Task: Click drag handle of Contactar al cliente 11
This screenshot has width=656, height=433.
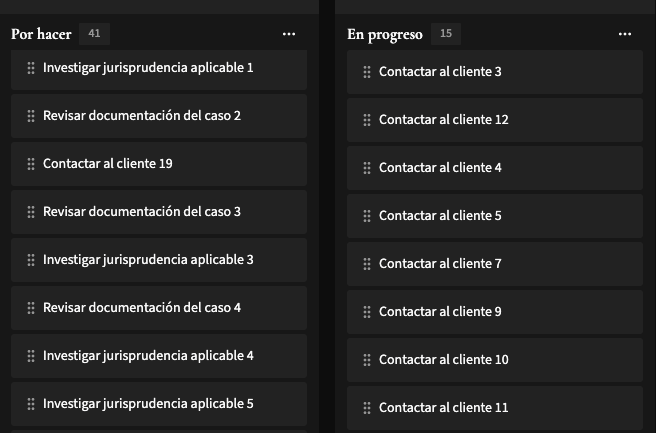Action: coord(367,408)
